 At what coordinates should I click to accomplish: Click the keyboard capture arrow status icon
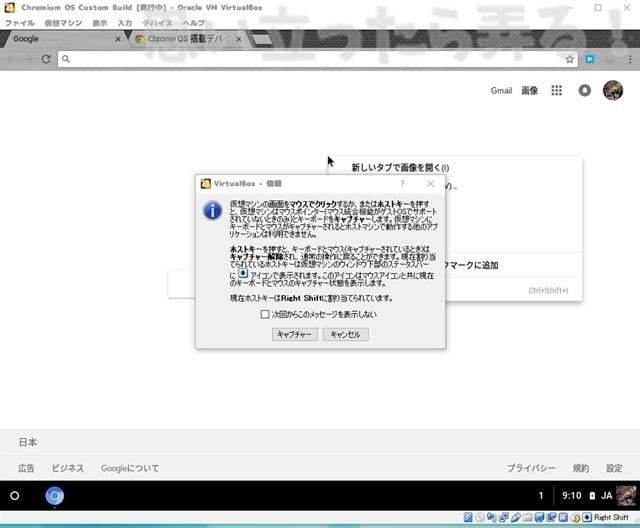[587, 517]
